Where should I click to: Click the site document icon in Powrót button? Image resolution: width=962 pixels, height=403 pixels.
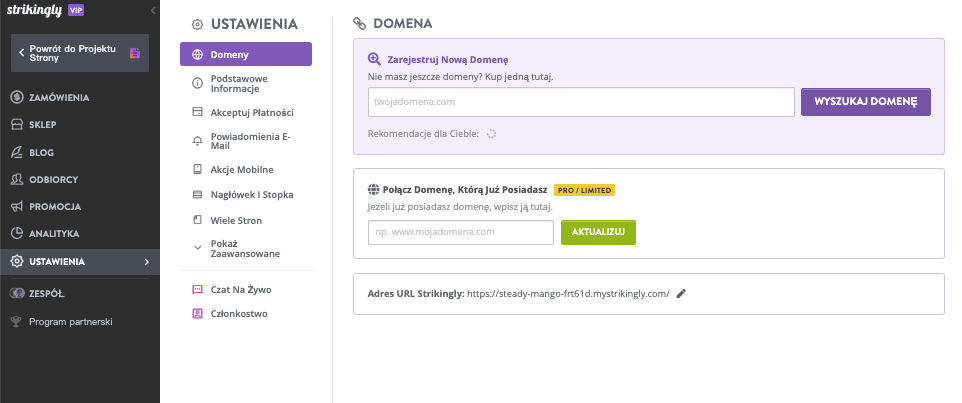click(135, 53)
